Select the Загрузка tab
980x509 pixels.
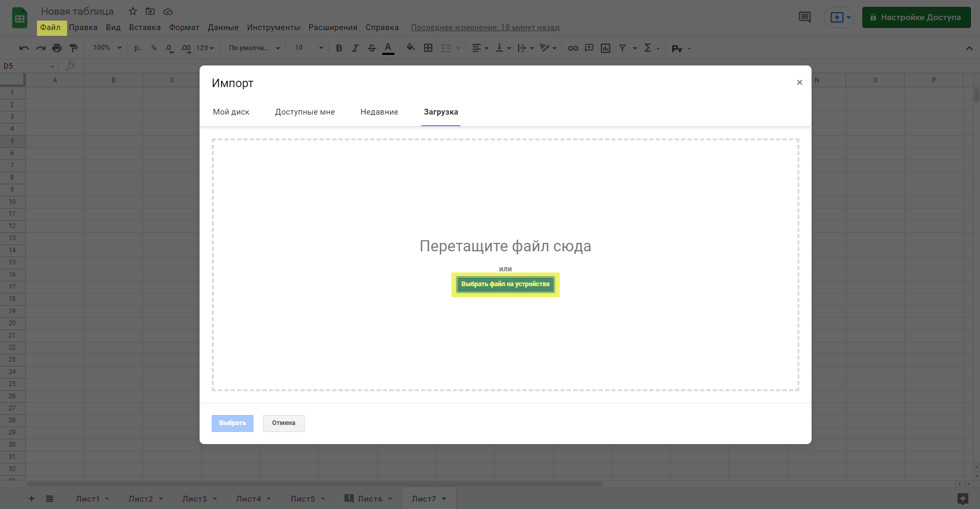click(441, 112)
